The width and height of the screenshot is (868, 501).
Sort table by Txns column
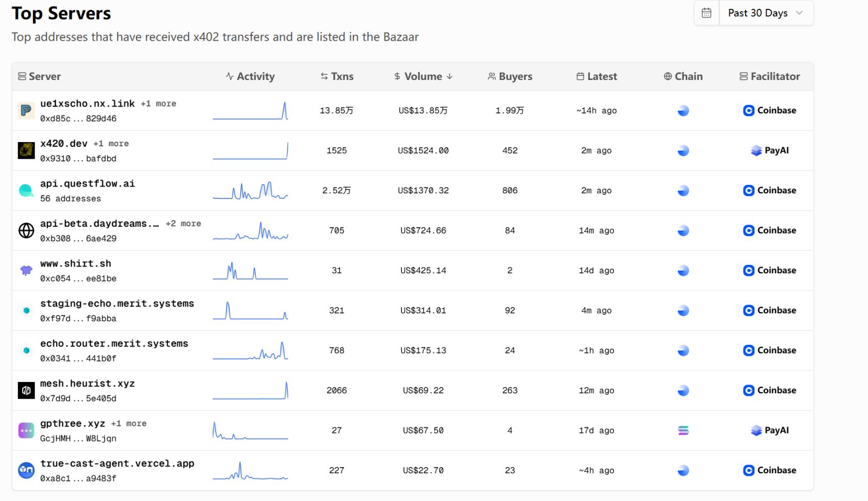[337, 77]
